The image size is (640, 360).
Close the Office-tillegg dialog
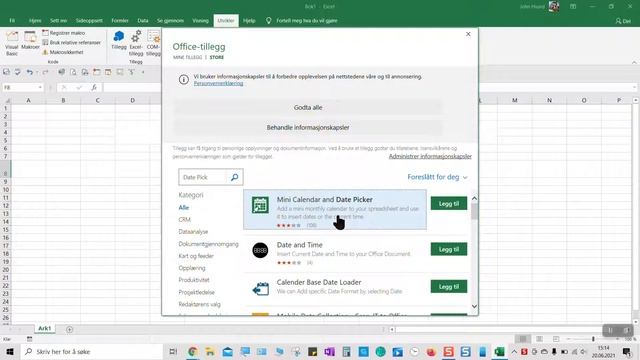pyautogui.click(x=468, y=34)
